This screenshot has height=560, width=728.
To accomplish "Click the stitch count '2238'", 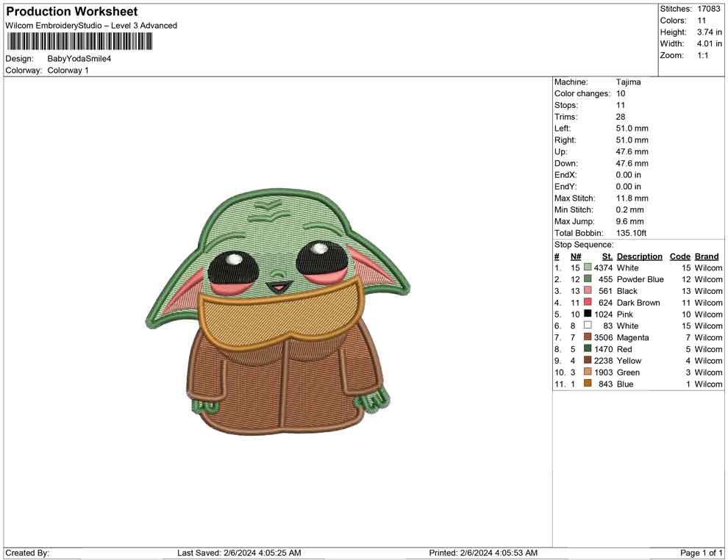I will tap(603, 361).
